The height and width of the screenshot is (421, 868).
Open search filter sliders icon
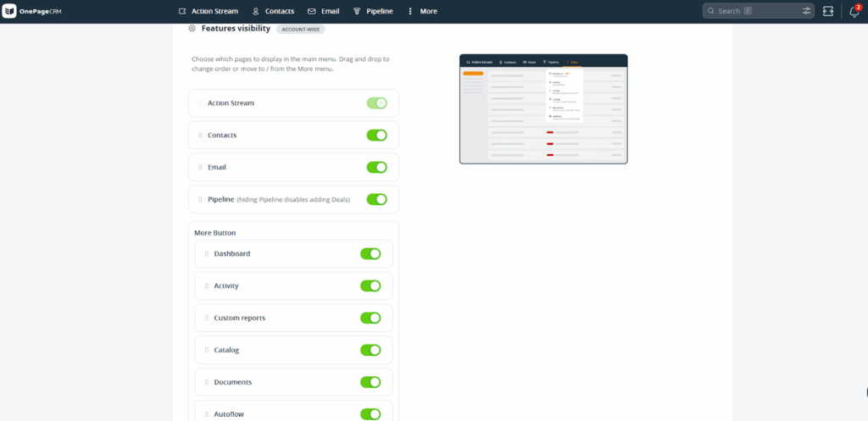807,11
